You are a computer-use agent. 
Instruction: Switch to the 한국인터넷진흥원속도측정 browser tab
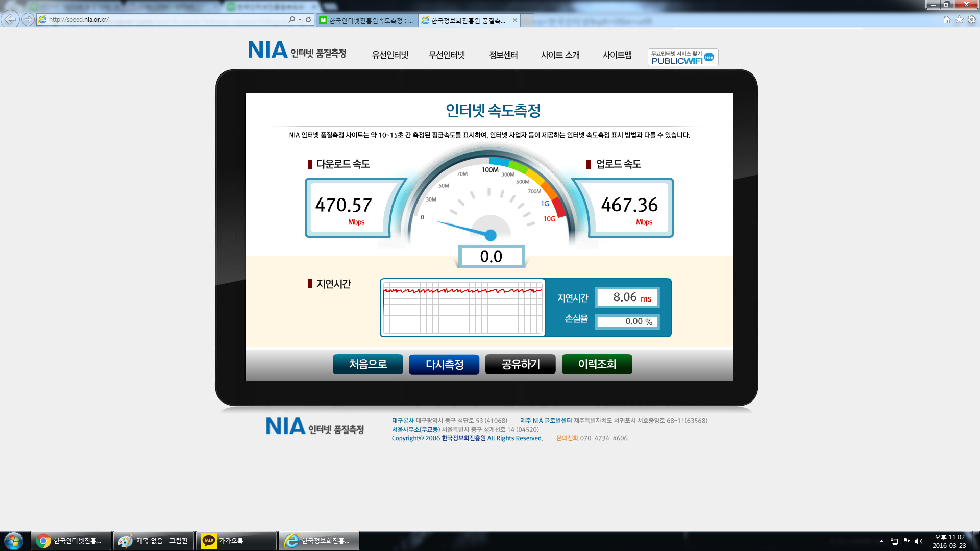click(366, 20)
